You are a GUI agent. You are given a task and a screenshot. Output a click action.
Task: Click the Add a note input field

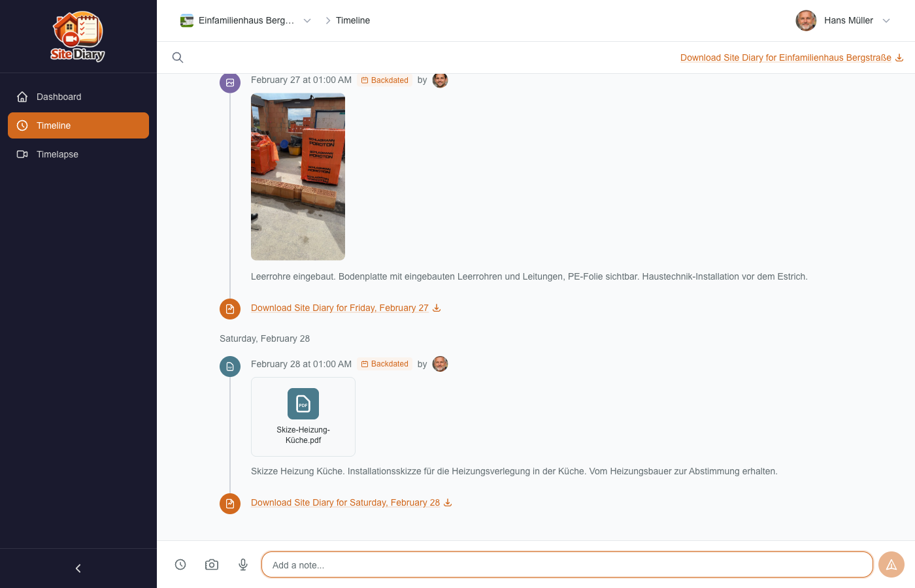pos(567,564)
